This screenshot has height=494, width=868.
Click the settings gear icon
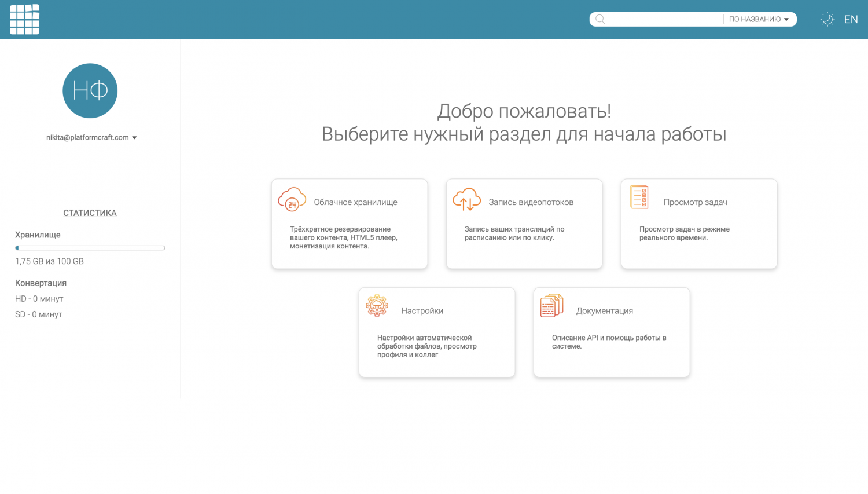click(377, 305)
